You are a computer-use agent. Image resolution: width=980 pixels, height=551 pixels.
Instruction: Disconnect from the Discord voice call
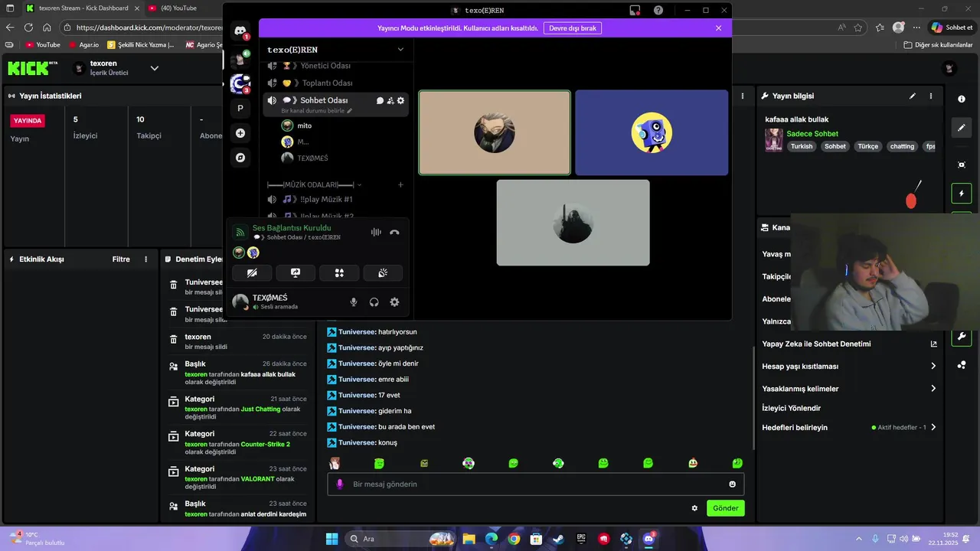(394, 232)
